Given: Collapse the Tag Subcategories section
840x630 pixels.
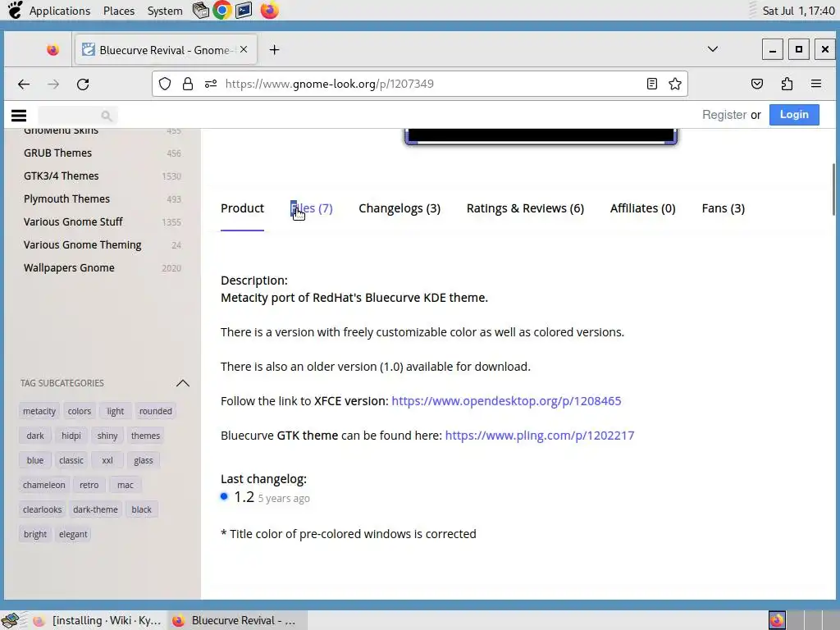Looking at the screenshot, I should pos(183,383).
